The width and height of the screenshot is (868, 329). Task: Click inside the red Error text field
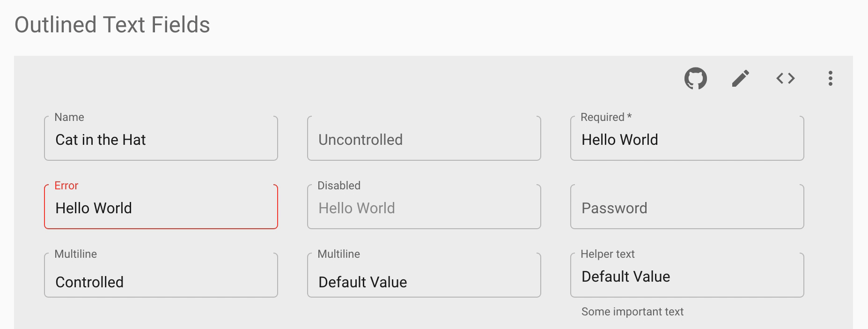click(x=161, y=208)
